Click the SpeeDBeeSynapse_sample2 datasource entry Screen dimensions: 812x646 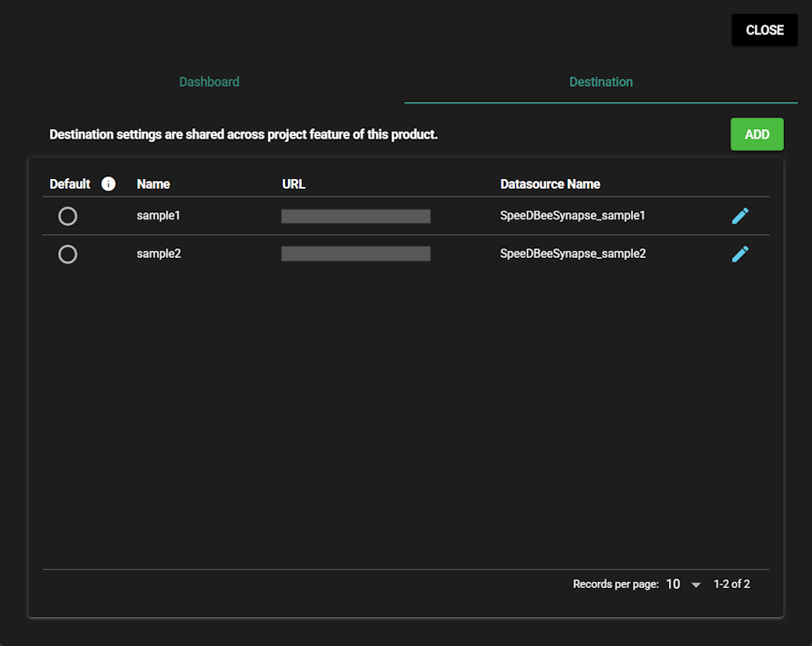(x=572, y=254)
